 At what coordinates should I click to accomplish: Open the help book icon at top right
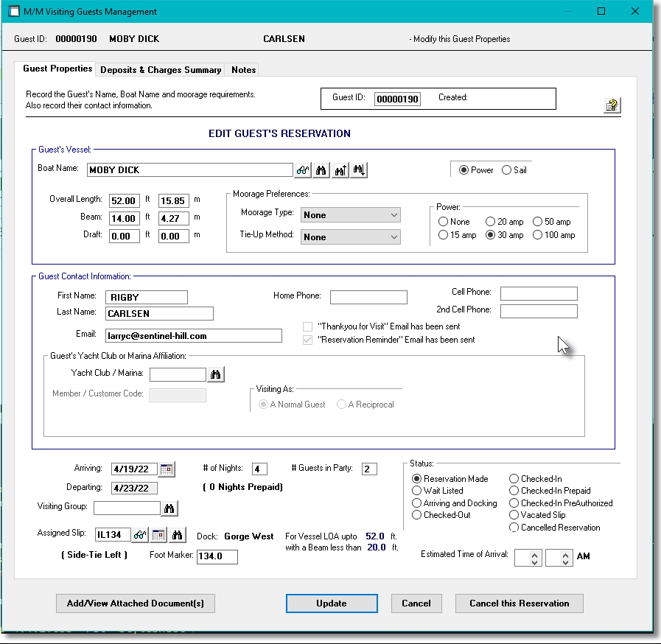point(612,105)
